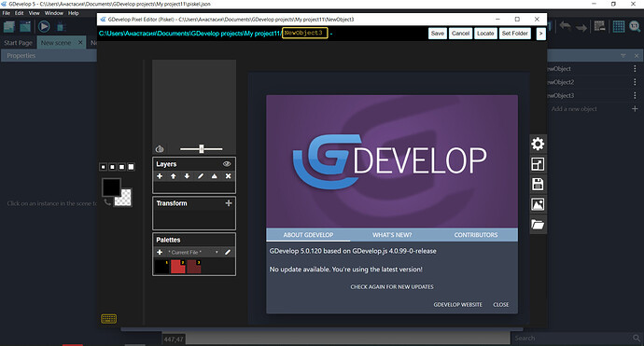This screenshot has width=644, height=346.
Task: Focus the NewObject3 file name field
Action: click(x=305, y=33)
